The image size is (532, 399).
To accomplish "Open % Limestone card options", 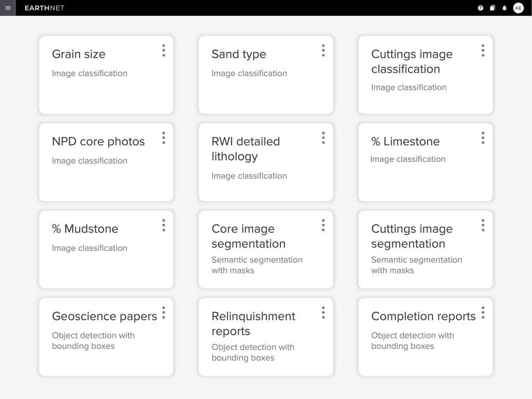I will pos(483,138).
